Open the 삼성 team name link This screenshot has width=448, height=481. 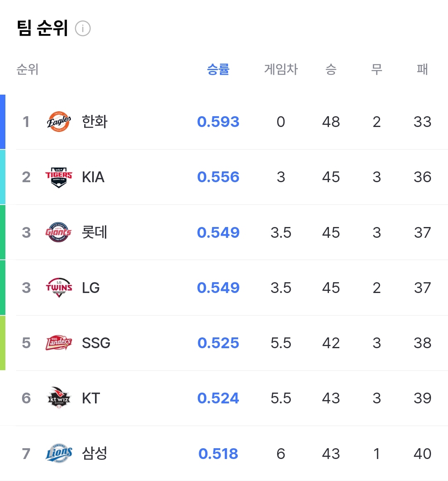95,453
